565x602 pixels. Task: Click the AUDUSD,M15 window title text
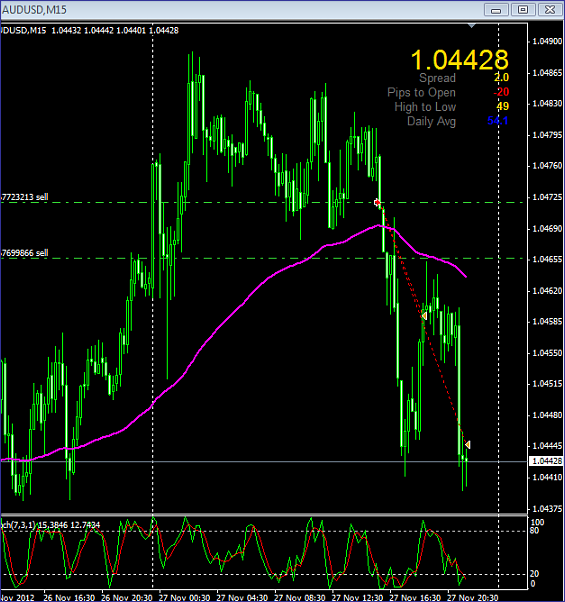tap(35, 10)
